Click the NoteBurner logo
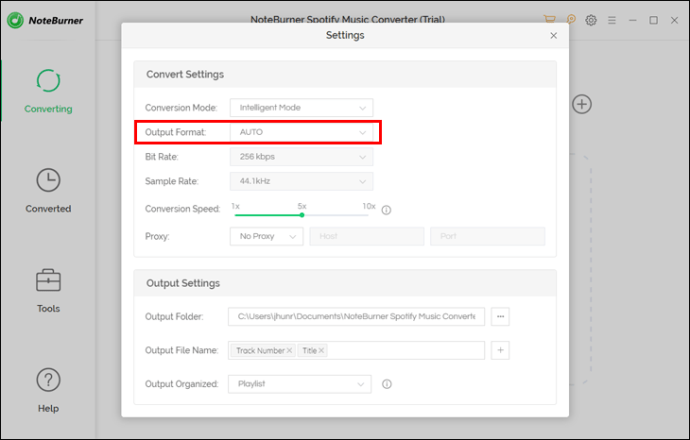The image size is (690, 440). 45,20
